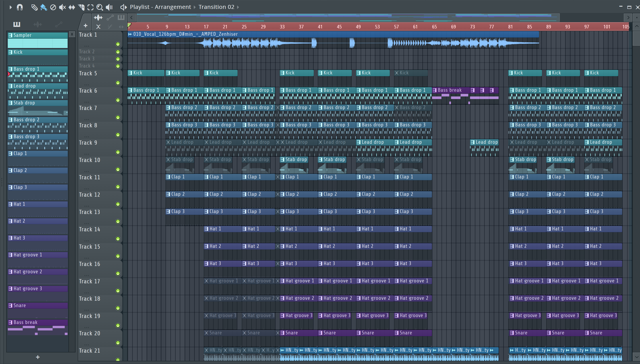Toggle mute LED for Track 5

(x=118, y=83)
